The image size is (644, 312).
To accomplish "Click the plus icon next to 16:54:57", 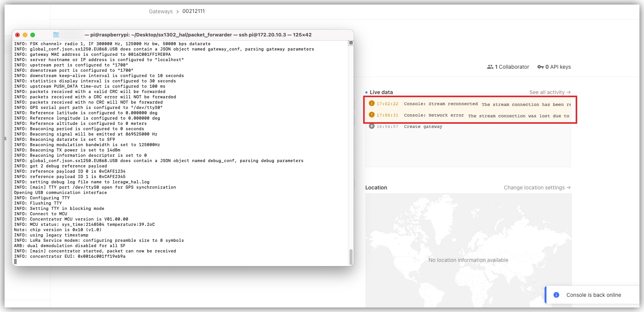I will point(372,126).
